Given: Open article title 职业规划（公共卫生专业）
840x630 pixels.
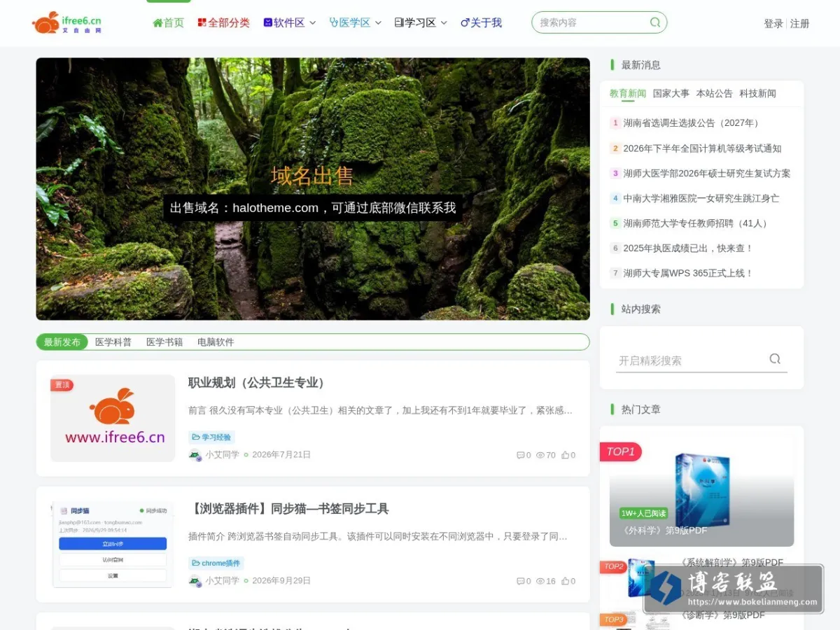Looking at the screenshot, I should click(x=256, y=383).
